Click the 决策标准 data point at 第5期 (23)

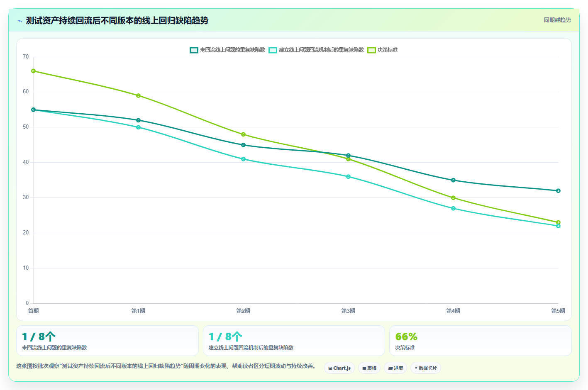[x=559, y=222]
